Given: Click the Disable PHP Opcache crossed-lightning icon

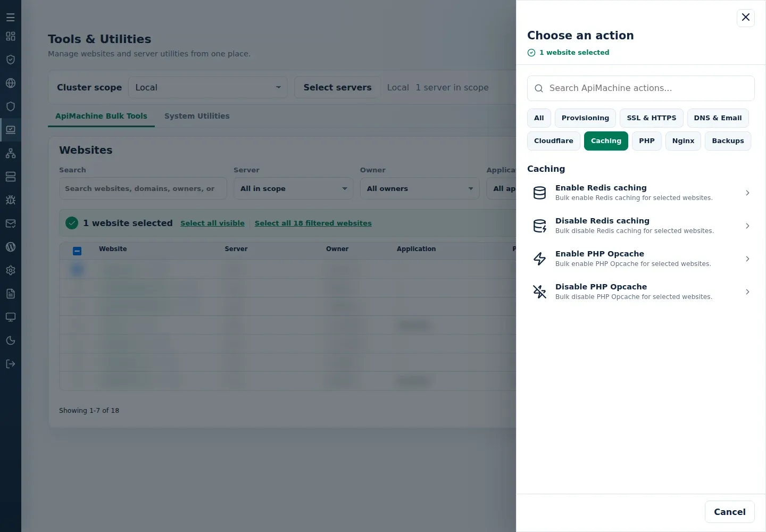Looking at the screenshot, I should 540,292.
